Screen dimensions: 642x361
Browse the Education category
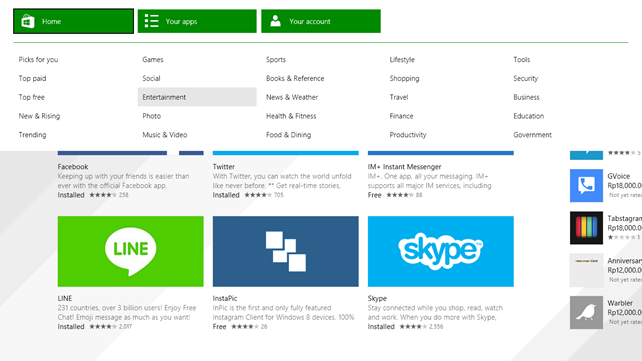click(x=529, y=116)
